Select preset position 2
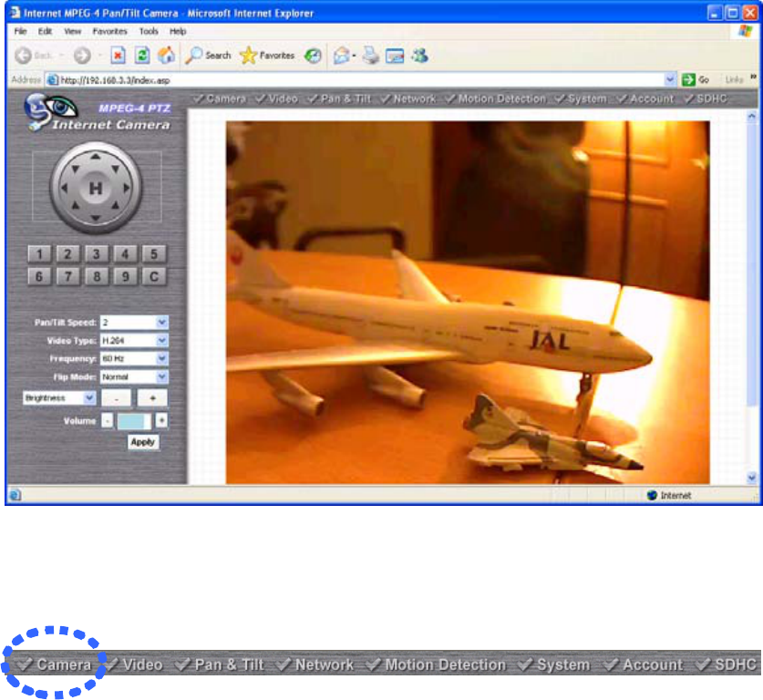This screenshot has height=700, width=763. [67, 253]
